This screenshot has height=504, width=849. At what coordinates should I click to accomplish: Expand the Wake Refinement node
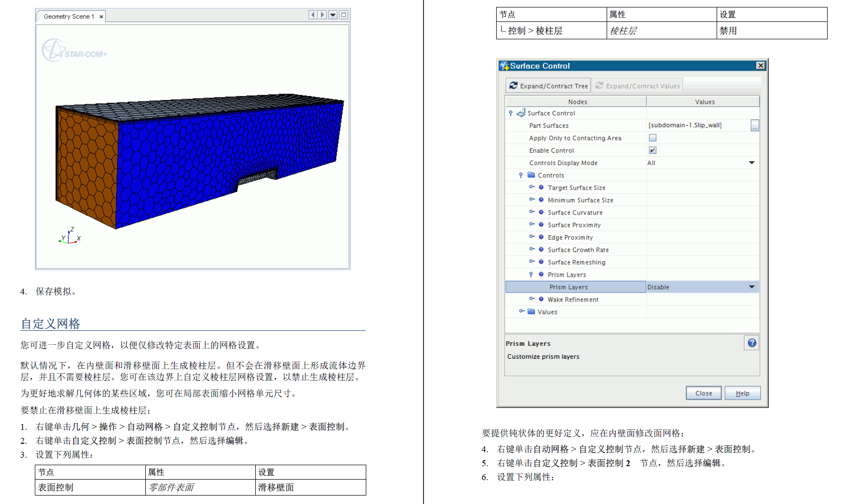532,299
